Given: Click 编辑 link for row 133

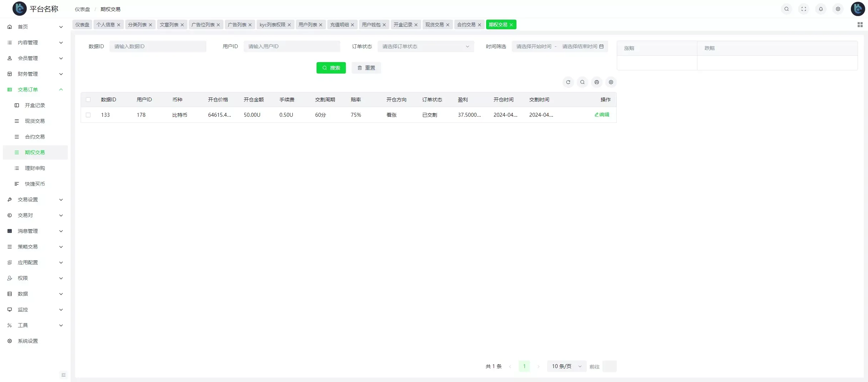Looking at the screenshot, I should 602,115.
